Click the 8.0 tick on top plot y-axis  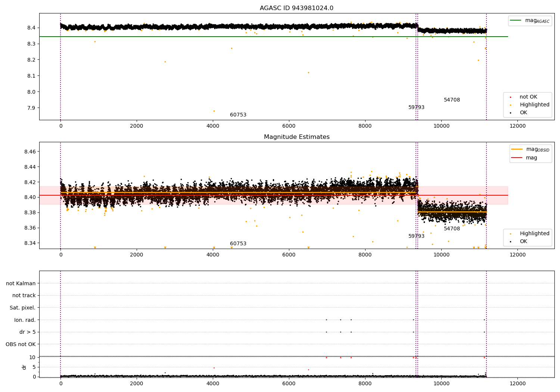pyautogui.click(x=31, y=92)
